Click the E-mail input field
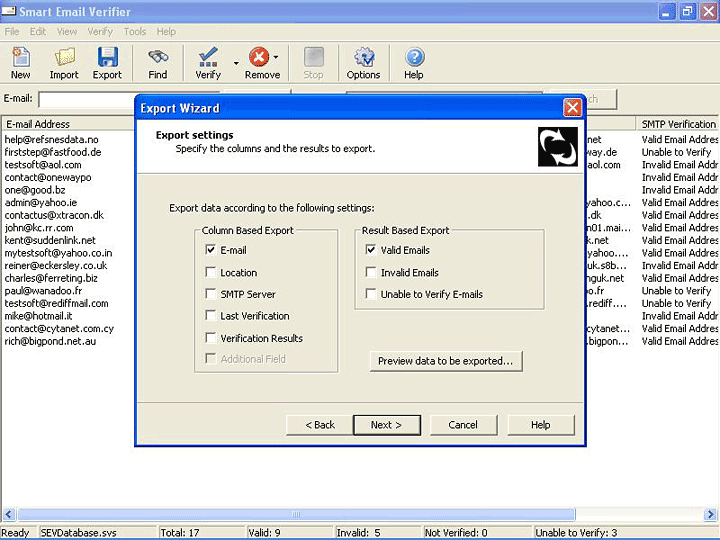Image resolution: width=720 pixels, height=540 pixels. [87, 99]
